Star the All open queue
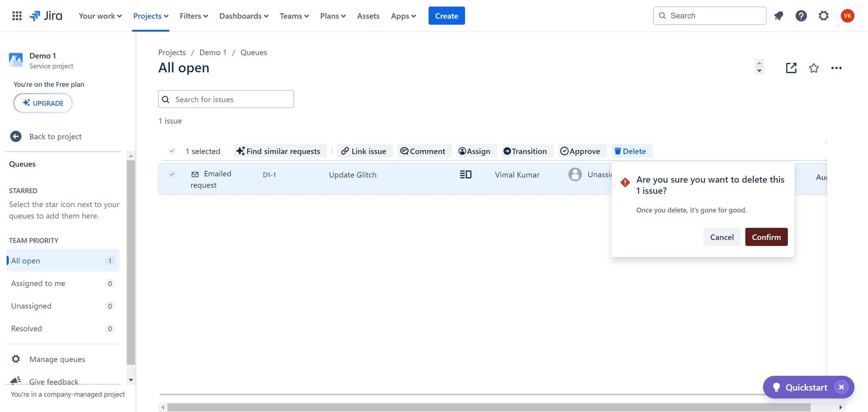868x412 pixels. pyautogui.click(x=814, y=68)
